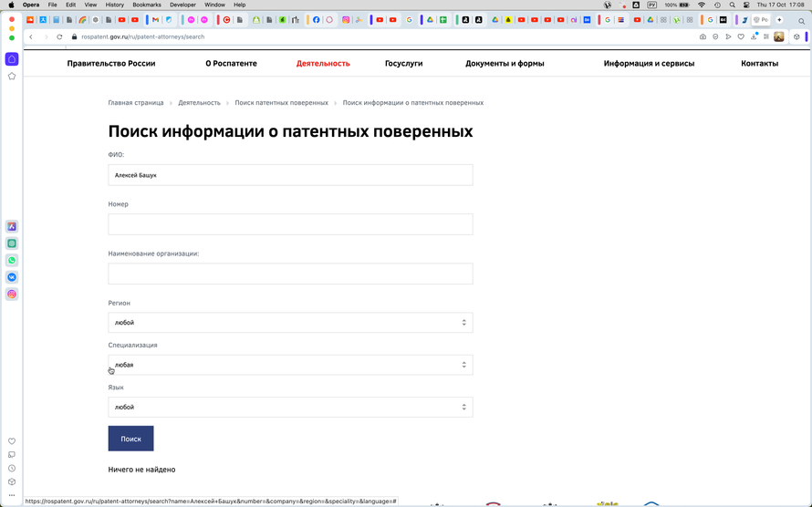The height and width of the screenshot is (507, 812).
Task: Go to Главная страница breadcrumb
Action: coord(136,103)
